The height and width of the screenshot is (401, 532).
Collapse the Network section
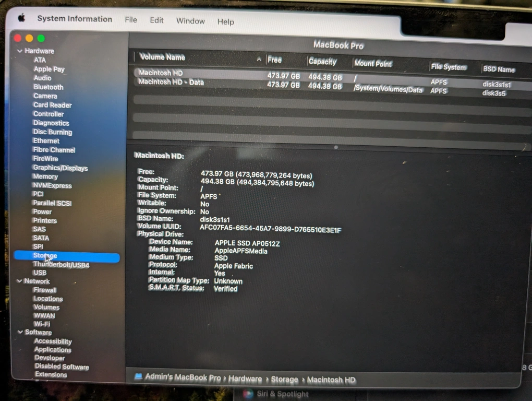[x=19, y=281]
